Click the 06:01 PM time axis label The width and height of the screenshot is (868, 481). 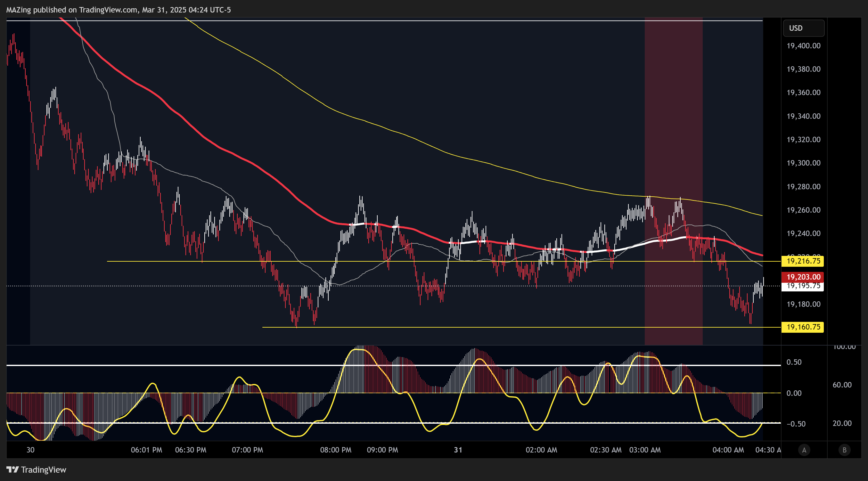pyautogui.click(x=146, y=450)
